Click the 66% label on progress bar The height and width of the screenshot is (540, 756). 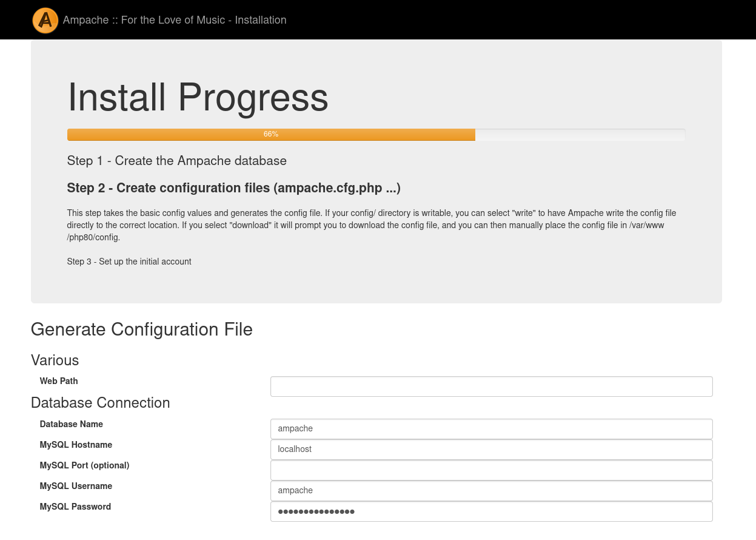[x=271, y=134]
